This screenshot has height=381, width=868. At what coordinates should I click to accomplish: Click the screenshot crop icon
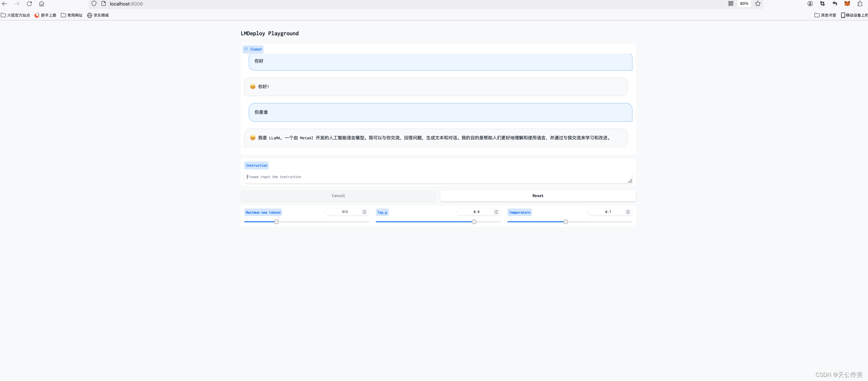point(822,4)
